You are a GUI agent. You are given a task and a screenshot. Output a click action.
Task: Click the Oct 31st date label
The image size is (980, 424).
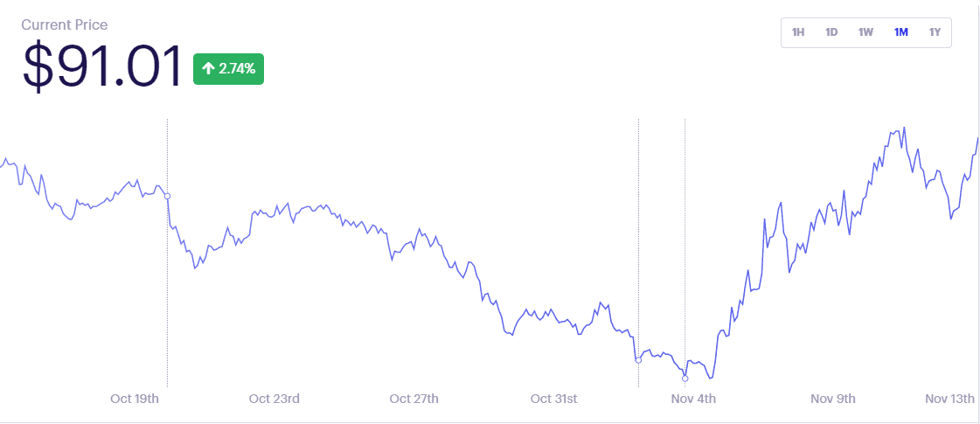pyautogui.click(x=553, y=399)
